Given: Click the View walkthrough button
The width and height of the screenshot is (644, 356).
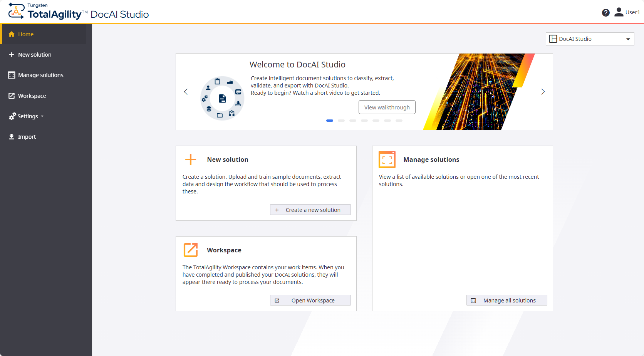Looking at the screenshot, I should (387, 107).
